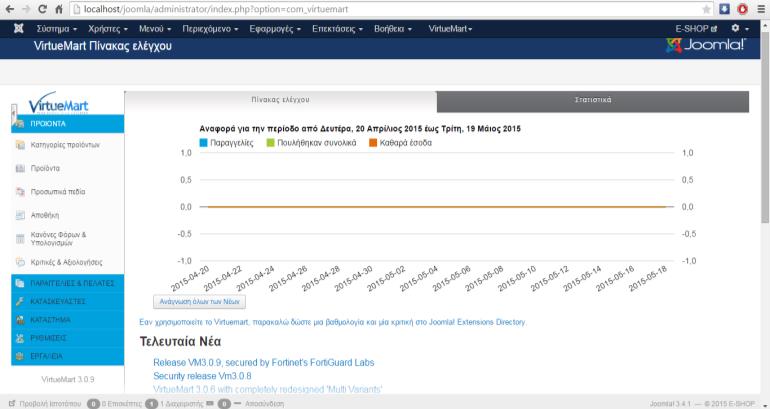
Task: Click the Joomla! brand logo at top right
Action: click(x=706, y=45)
